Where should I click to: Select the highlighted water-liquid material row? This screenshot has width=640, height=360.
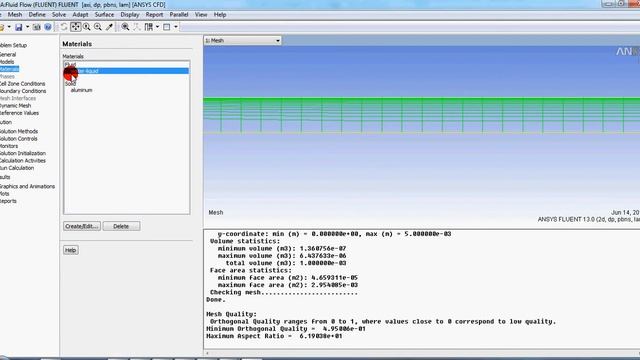pyautogui.click(x=127, y=71)
